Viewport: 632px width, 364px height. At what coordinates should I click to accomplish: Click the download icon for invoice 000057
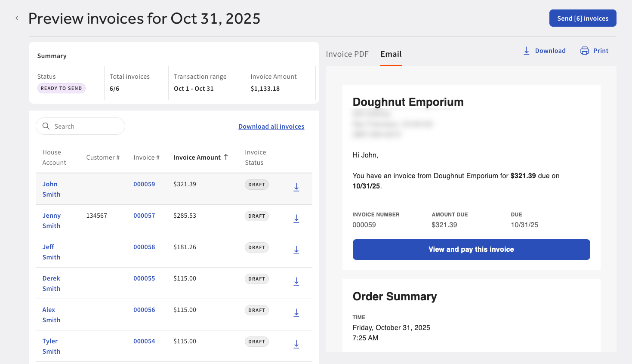click(296, 219)
